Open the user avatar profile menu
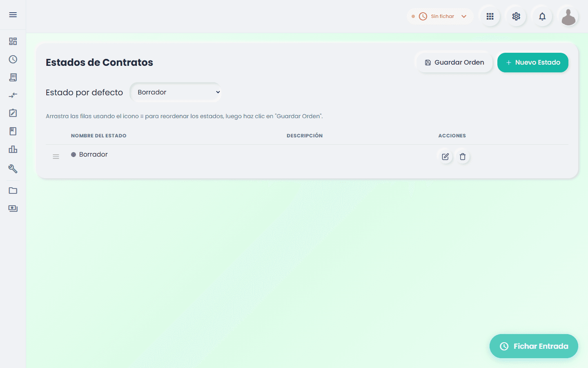The height and width of the screenshot is (368, 588). point(568,17)
